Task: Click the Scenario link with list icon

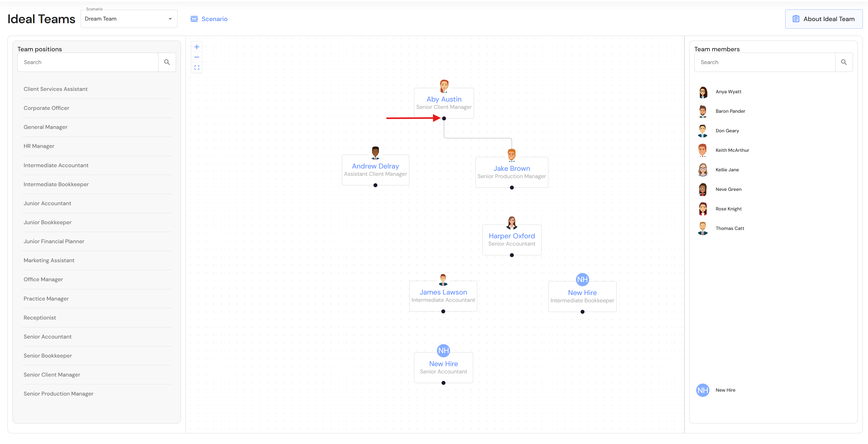Action: [209, 19]
